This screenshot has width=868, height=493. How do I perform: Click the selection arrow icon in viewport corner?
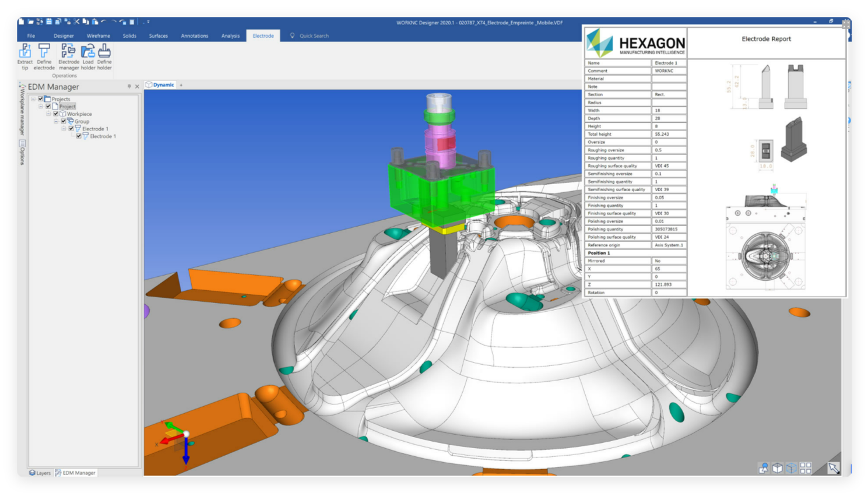[834, 468]
